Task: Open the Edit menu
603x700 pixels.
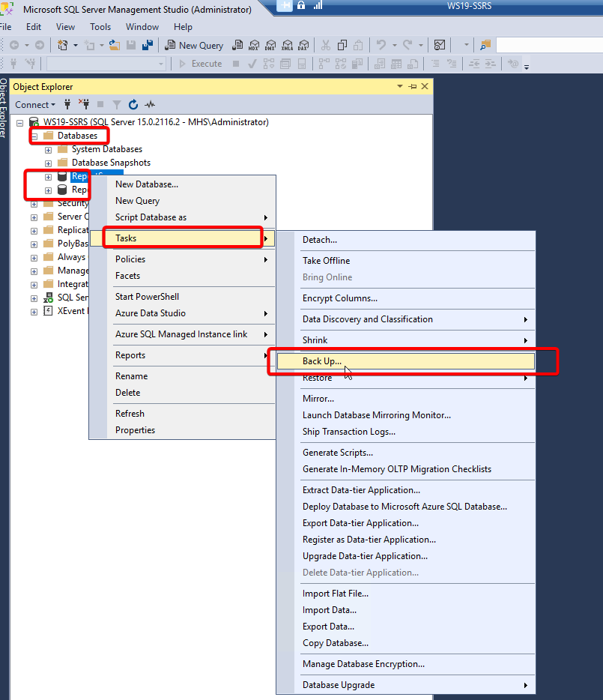Action: [x=34, y=27]
